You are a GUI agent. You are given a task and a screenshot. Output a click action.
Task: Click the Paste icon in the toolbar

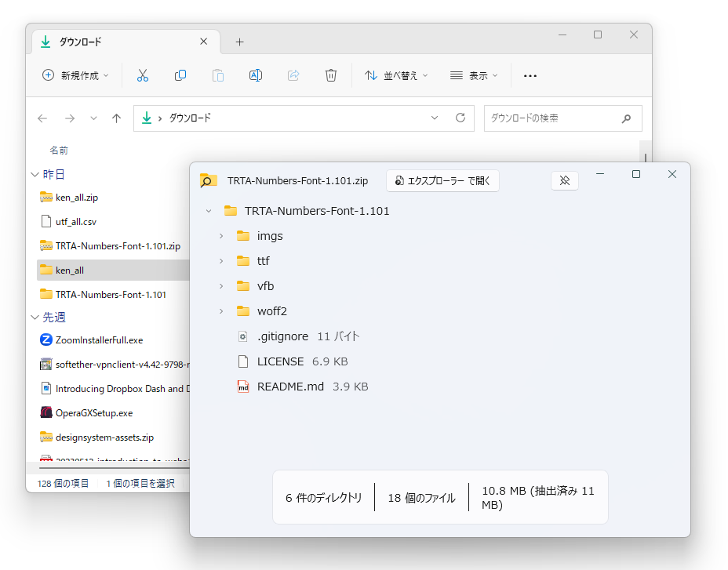218,75
